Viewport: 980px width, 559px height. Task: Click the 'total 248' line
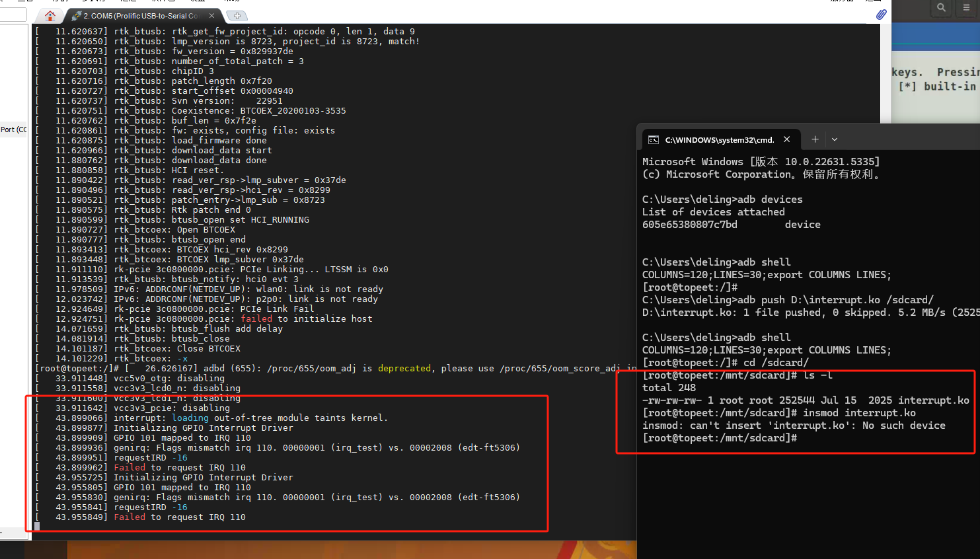coord(669,388)
